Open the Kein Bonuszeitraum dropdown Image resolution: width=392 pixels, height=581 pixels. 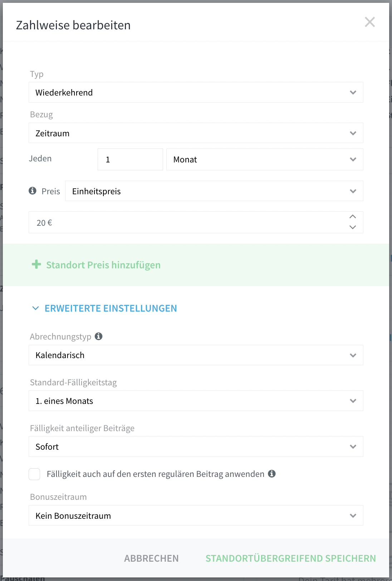pos(196,516)
